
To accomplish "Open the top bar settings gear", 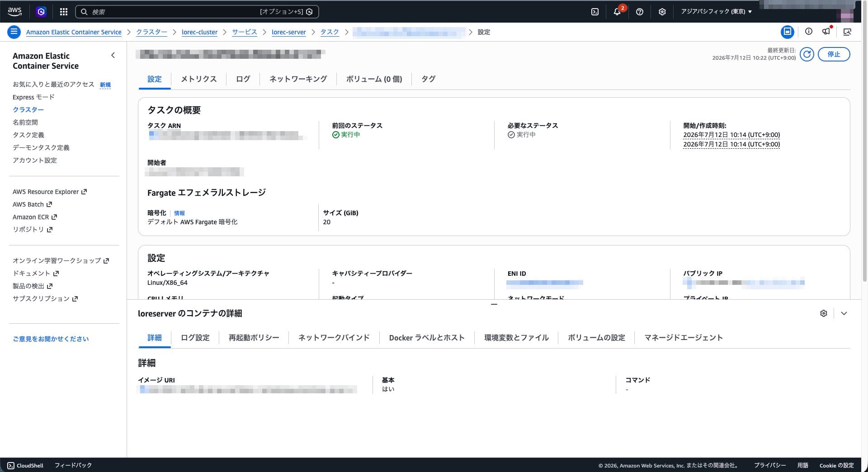I will (662, 12).
